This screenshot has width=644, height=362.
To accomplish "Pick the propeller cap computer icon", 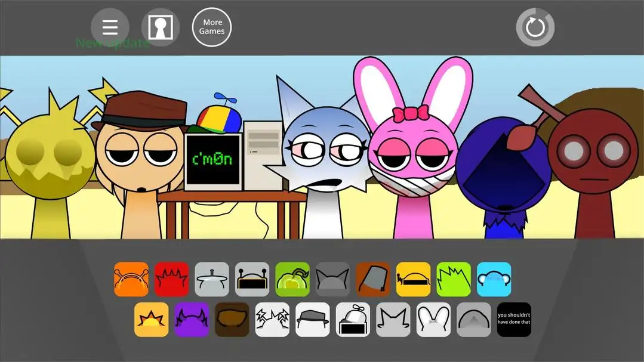I will [x=353, y=320].
